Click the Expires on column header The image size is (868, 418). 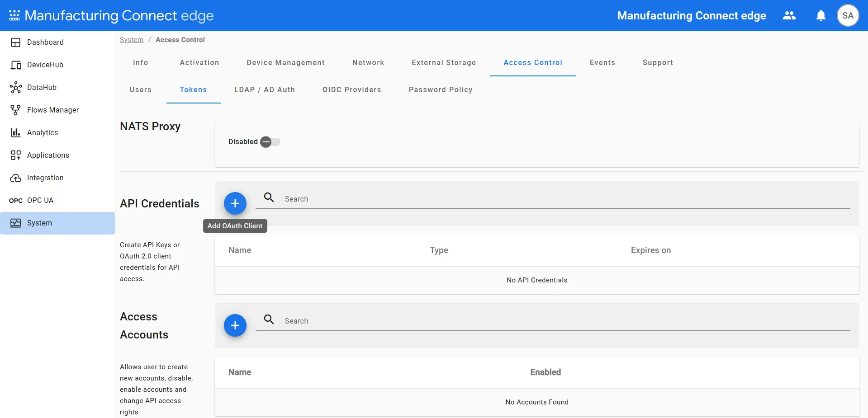point(651,250)
